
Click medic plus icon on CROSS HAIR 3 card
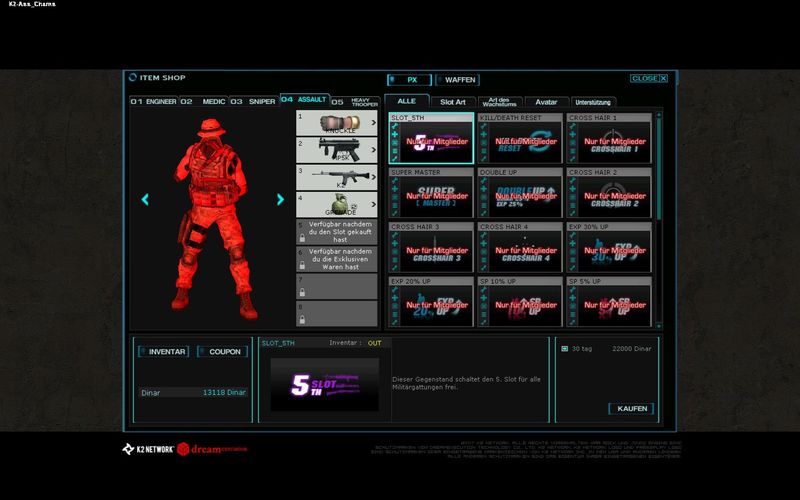tap(394, 244)
